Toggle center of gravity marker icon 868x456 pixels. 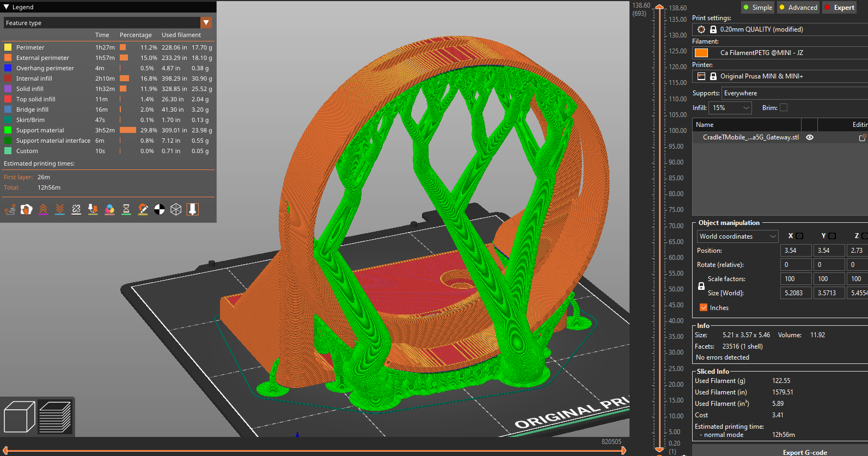tap(160, 210)
